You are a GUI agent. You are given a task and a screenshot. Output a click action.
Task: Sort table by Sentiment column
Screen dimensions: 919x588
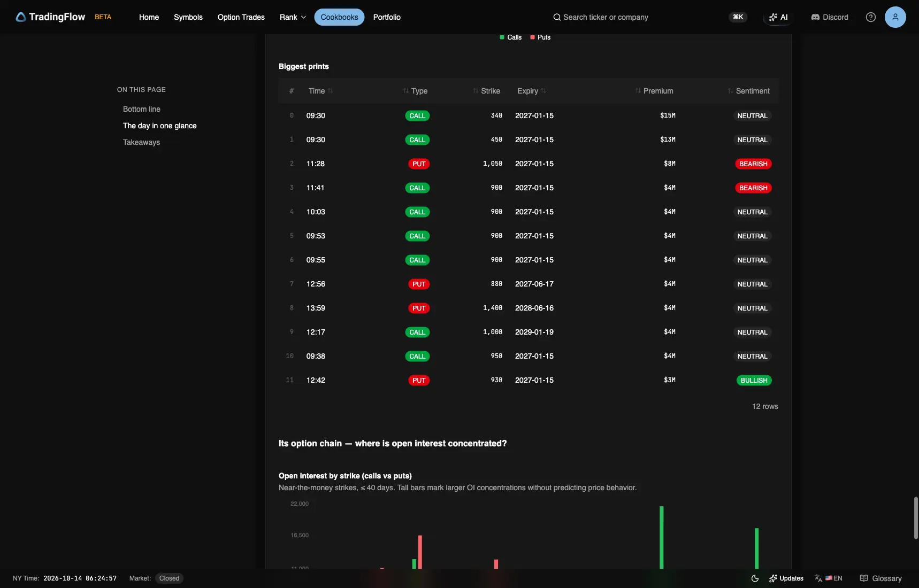click(x=748, y=91)
